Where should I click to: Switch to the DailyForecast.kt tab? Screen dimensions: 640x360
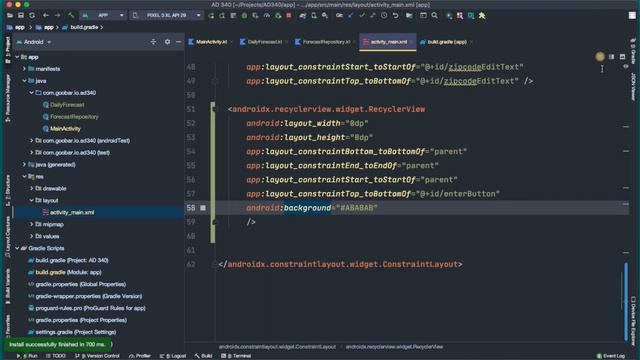[264, 42]
